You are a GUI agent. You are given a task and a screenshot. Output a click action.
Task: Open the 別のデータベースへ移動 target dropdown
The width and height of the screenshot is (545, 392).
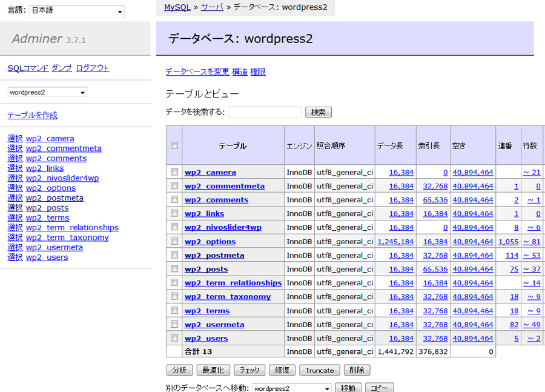coord(292,388)
